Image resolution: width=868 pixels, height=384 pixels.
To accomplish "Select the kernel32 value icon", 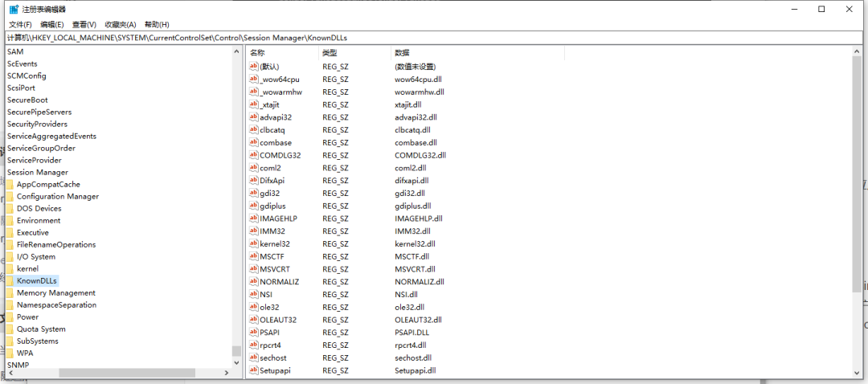I will 254,244.
